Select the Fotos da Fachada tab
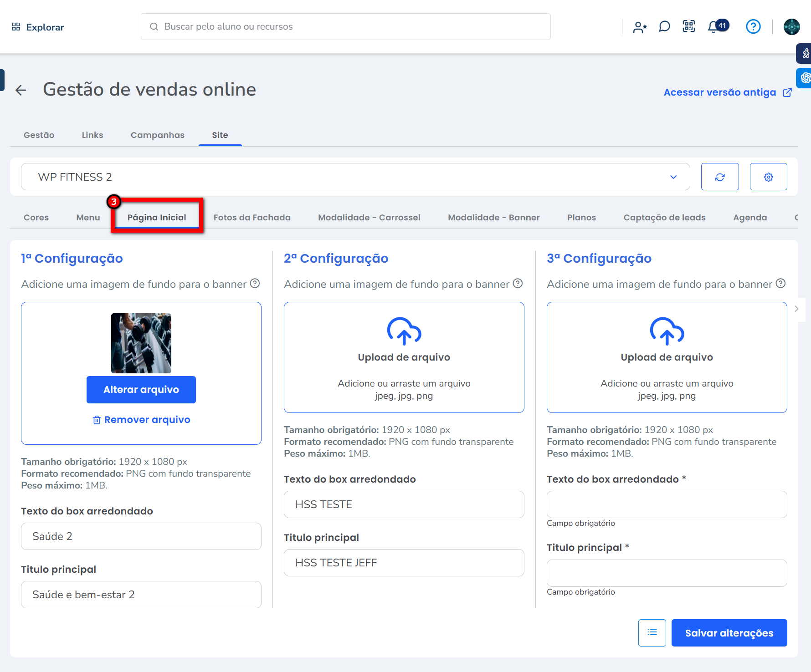Viewport: 811px width, 672px height. (x=252, y=218)
